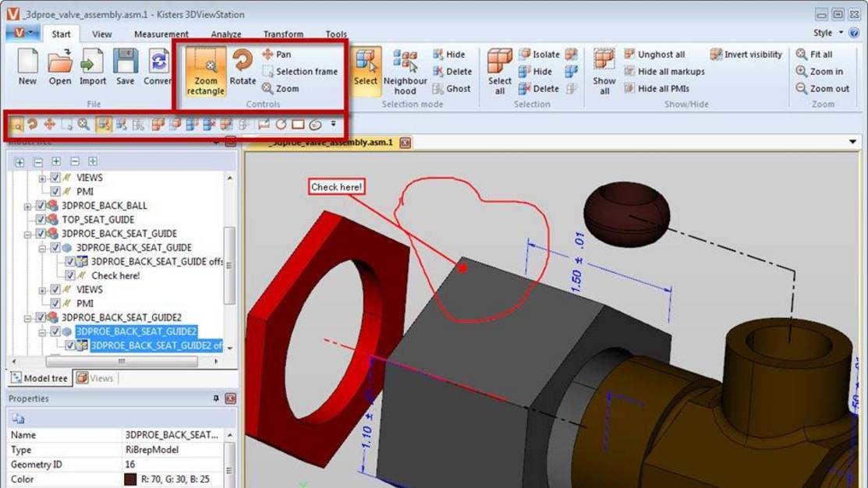The image size is (868, 488).
Task: Uncheck the 3DPROE_BACK_BALL checkbox
Action: pyautogui.click(x=41, y=205)
